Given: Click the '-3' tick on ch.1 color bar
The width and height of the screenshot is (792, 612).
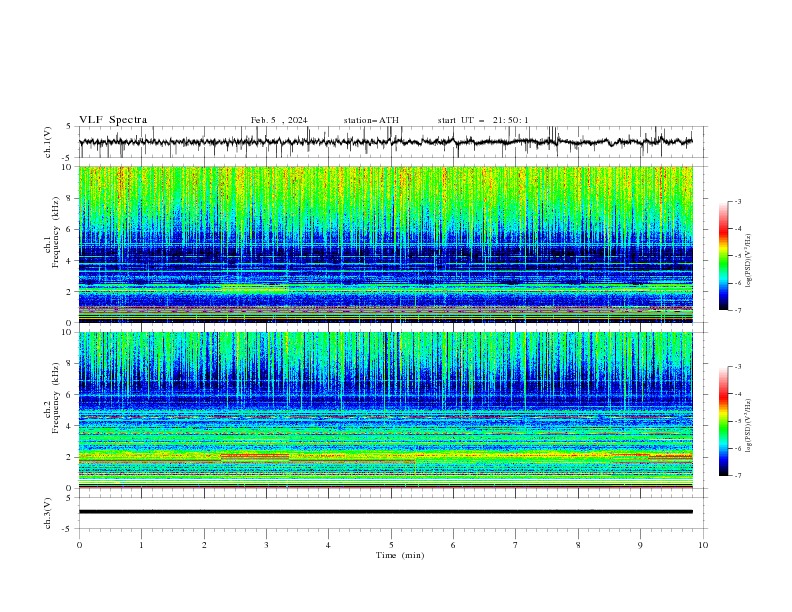Looking at the screenshot, I should click(738, 201).
